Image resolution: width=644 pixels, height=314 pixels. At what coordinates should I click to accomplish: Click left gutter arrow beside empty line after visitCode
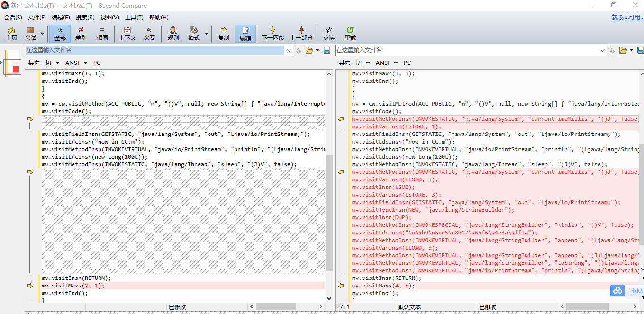click(x=30, y=119)
